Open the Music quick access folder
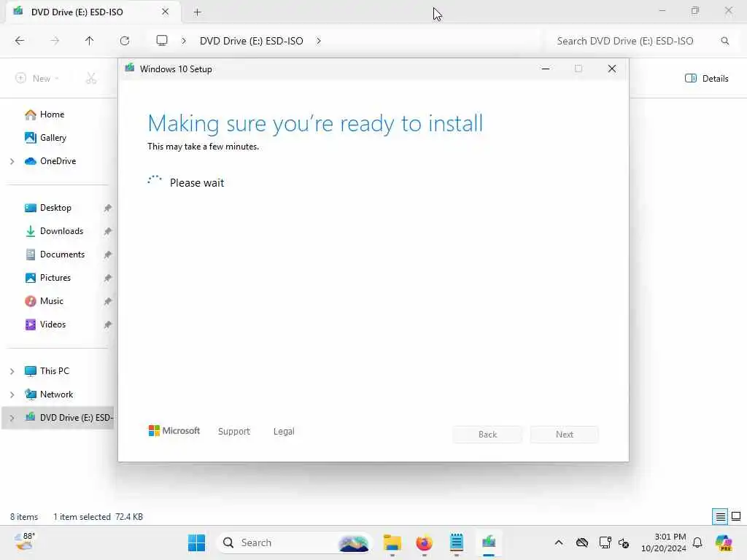Screen dimensions: 747x560 (52, 301)
